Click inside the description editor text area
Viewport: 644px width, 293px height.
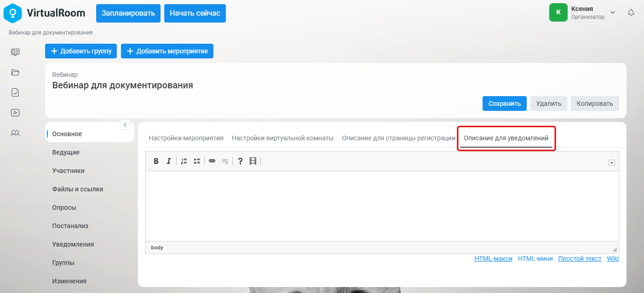[x=382, y=206]
